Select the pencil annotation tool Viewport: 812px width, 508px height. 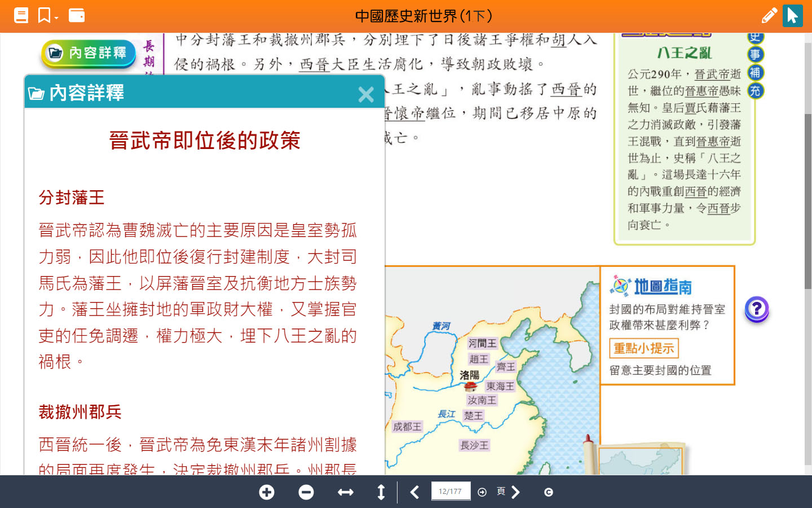pos(769,15)
